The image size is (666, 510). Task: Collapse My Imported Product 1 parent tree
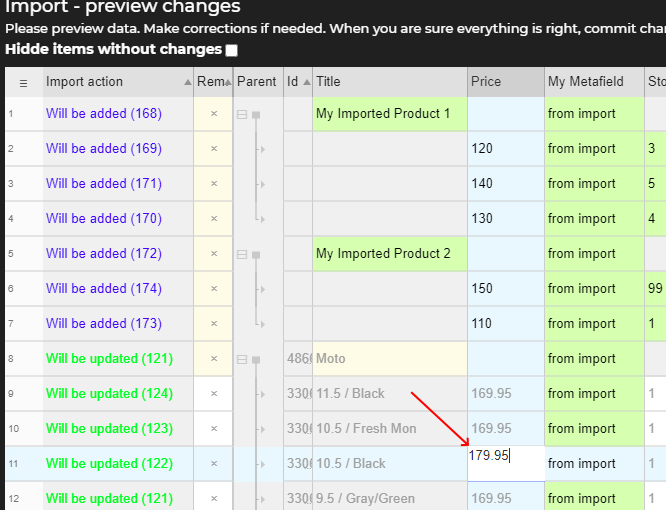[241, 115]
